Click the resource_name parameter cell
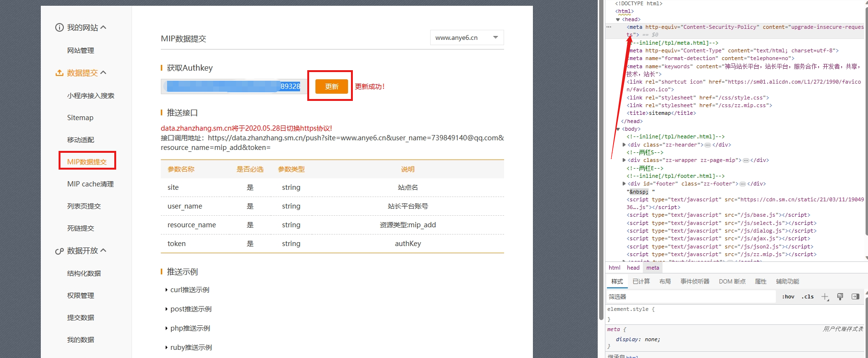This screenshot has height=358, width=868. 192,225
